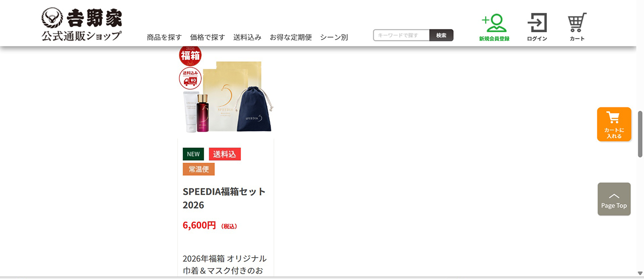The width and height of the screenshot is (644, 279).
Task: Click the ログイン login icon
Action: [x=537, y=27]
